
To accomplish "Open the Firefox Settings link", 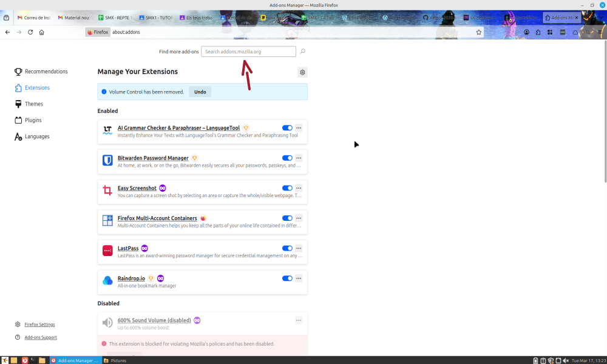I will coord(39,325).
